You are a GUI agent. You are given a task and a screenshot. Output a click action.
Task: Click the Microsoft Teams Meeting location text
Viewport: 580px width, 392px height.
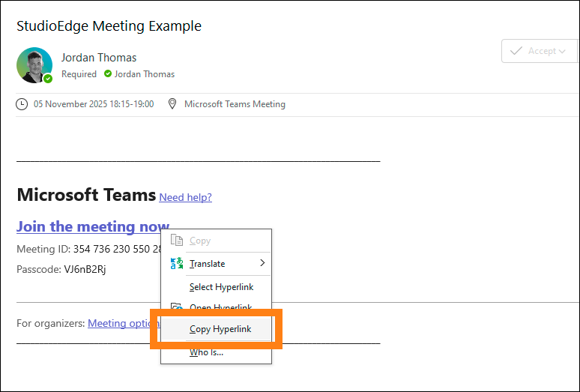(x=235, y=104)
